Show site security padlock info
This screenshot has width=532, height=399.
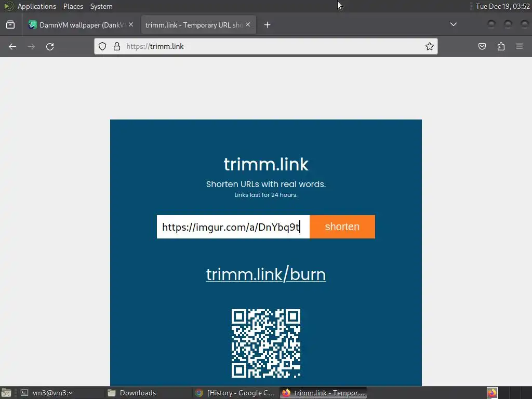point(117,46)
